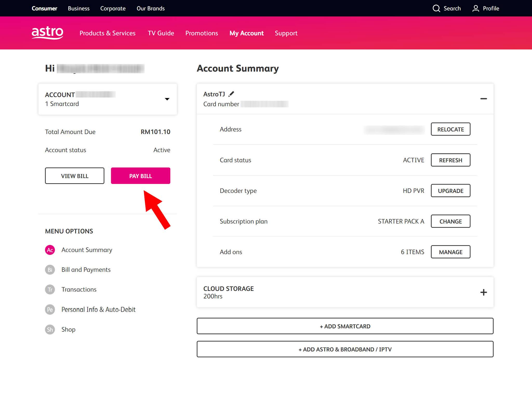The width and height of the screenshot is (532, 399).
Task: Switch to the Business tab
Action: [78, 8]
